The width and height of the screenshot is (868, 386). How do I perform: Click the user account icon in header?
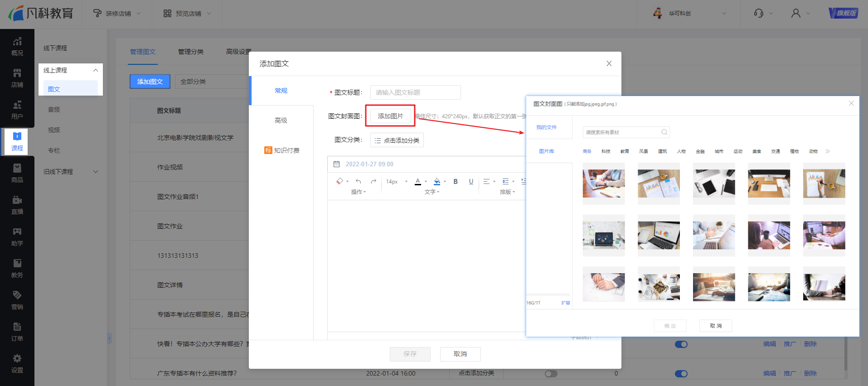coord(796,14)
